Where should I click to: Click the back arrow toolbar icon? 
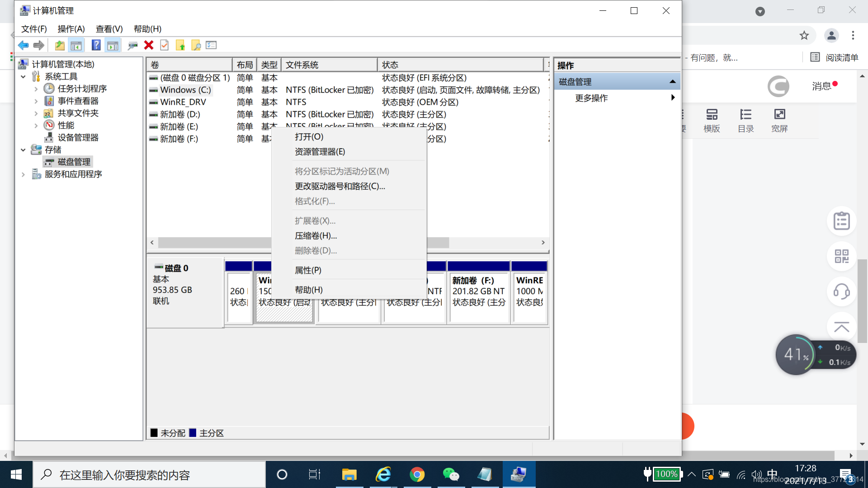point(24,45)
